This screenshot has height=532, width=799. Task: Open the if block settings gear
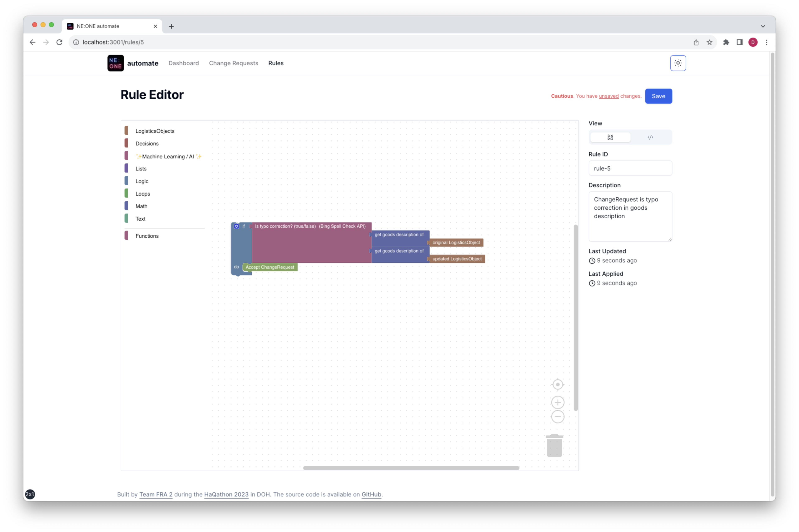coord(237,226)
